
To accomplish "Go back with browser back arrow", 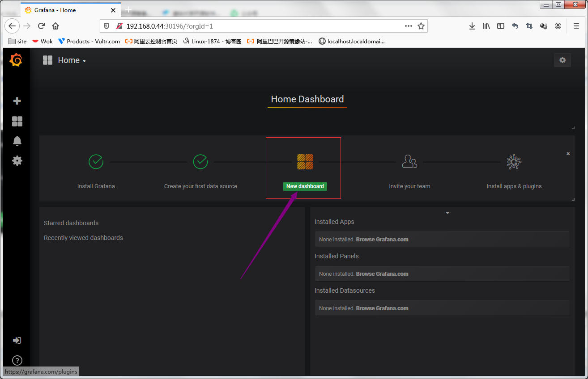I will coord(12,26).
